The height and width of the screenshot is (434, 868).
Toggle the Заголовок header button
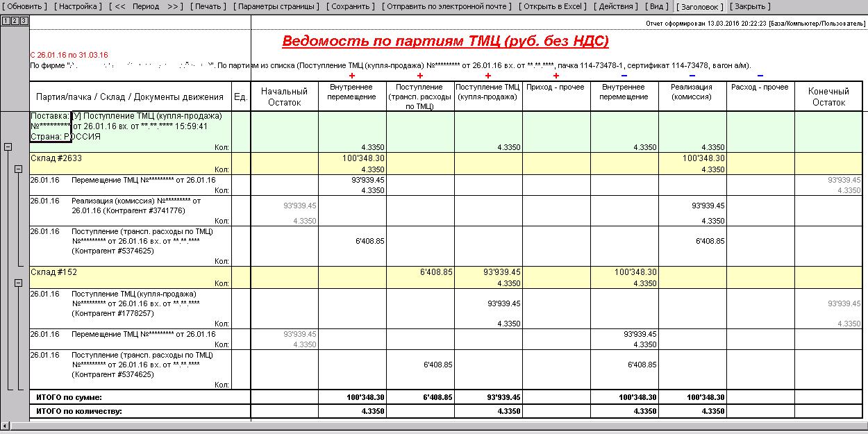[700, 6]
